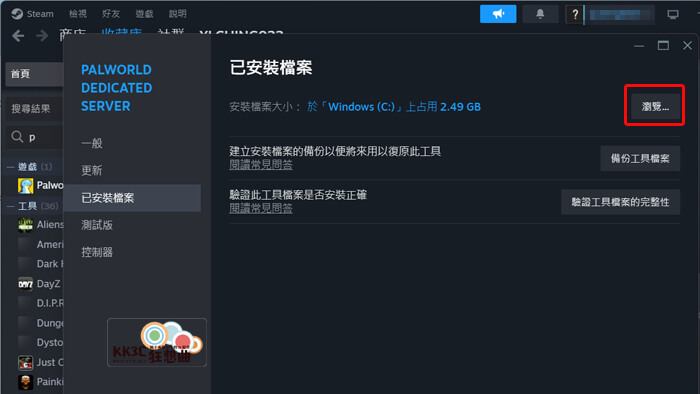The image size is (700, 394).
Task: Open the 檢視 menu
Action: tap(78, 14)
